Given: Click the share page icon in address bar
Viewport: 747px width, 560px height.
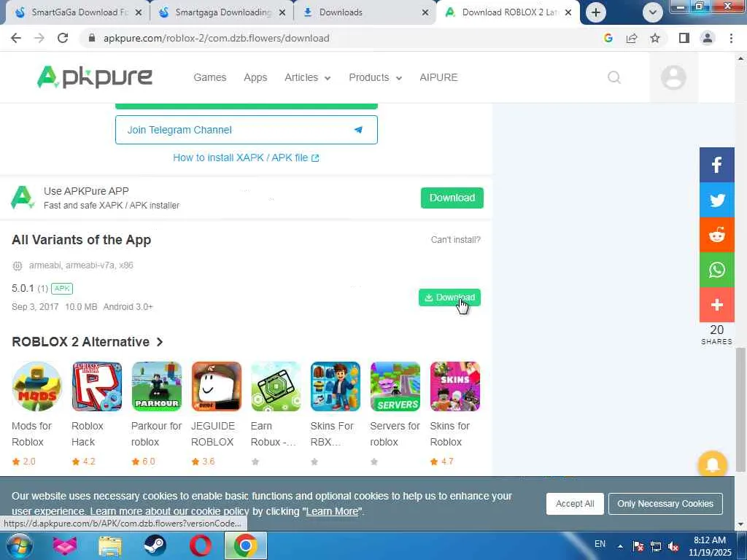Looking at the screenshot, I should coord(632,38).
